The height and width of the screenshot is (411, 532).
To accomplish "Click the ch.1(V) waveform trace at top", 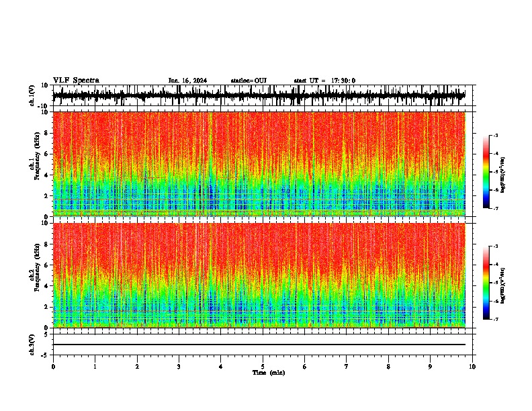I will tap(259, 95).
